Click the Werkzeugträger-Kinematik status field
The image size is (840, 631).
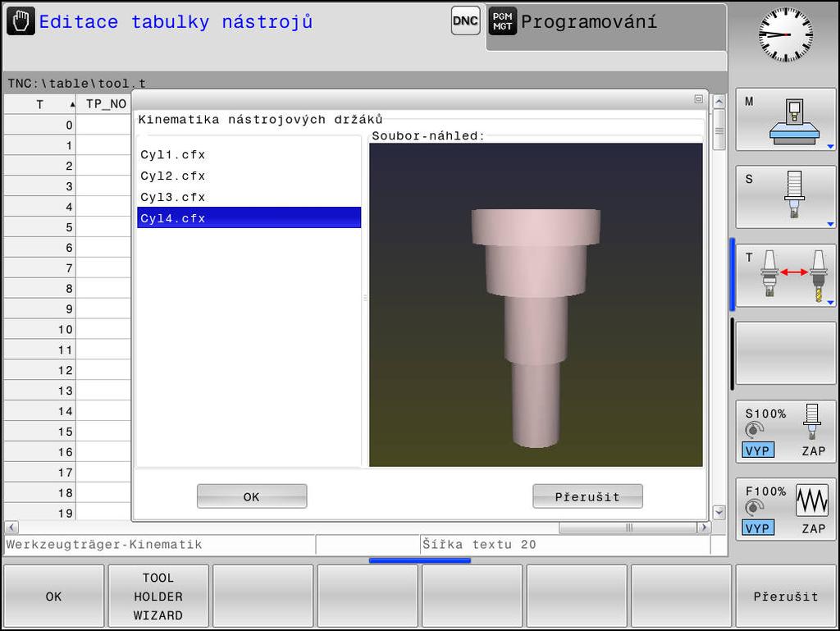coord(160,545)
